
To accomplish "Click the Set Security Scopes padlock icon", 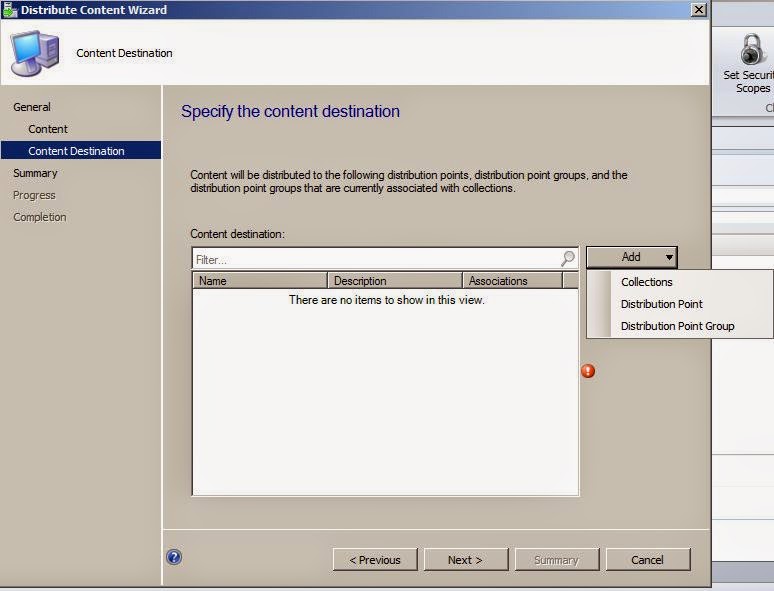I will pos(751,49).
